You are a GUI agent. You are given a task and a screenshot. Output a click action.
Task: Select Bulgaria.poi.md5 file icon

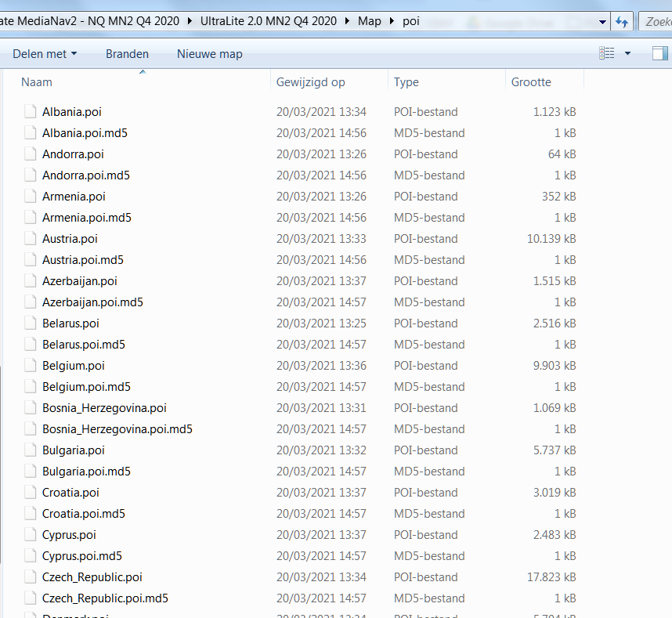pos(30,472)
